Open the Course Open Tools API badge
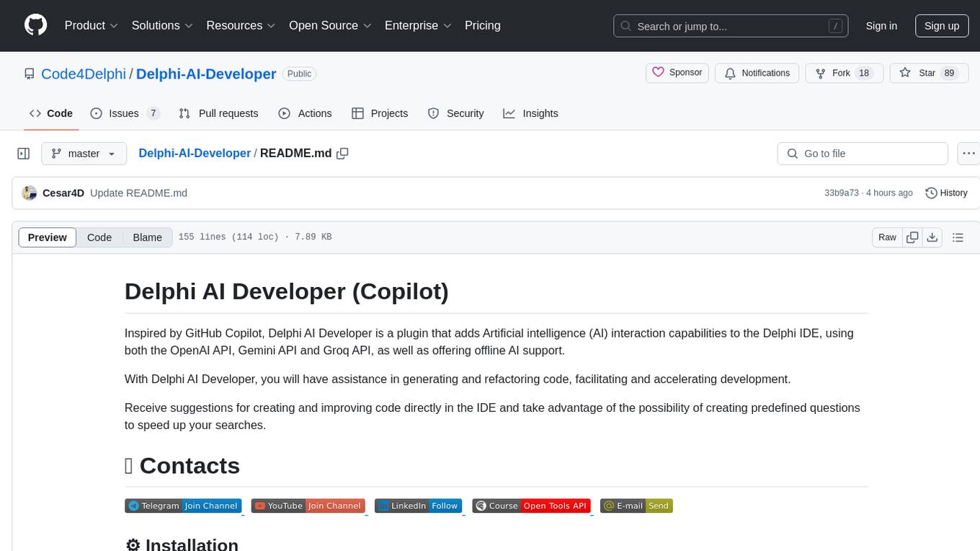 532,506
